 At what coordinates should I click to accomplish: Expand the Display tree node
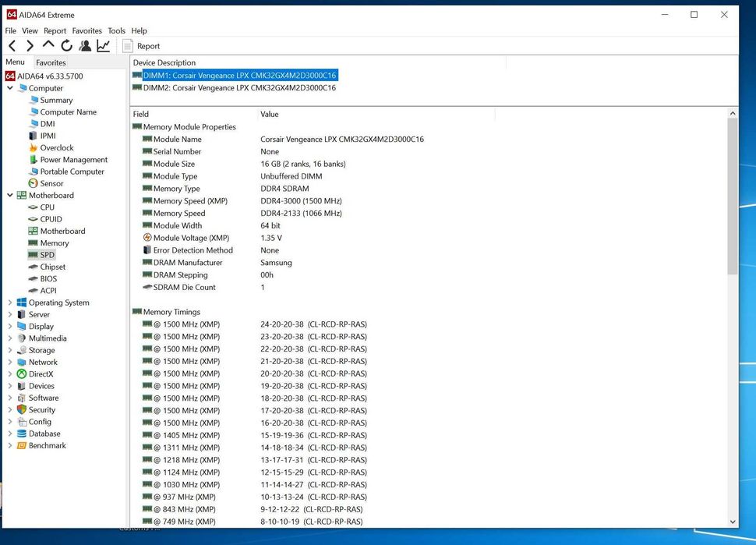[10, 326]
